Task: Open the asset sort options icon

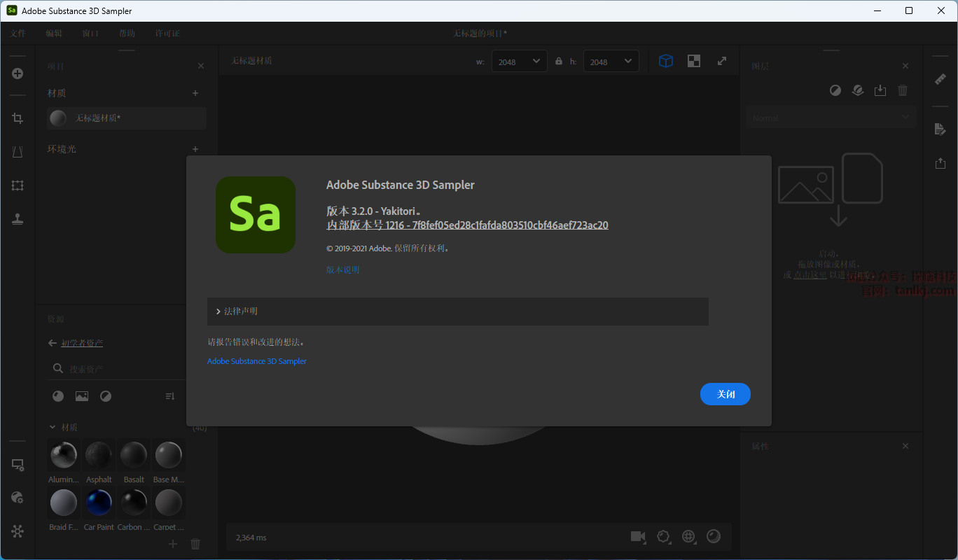Action: point(170,396)
